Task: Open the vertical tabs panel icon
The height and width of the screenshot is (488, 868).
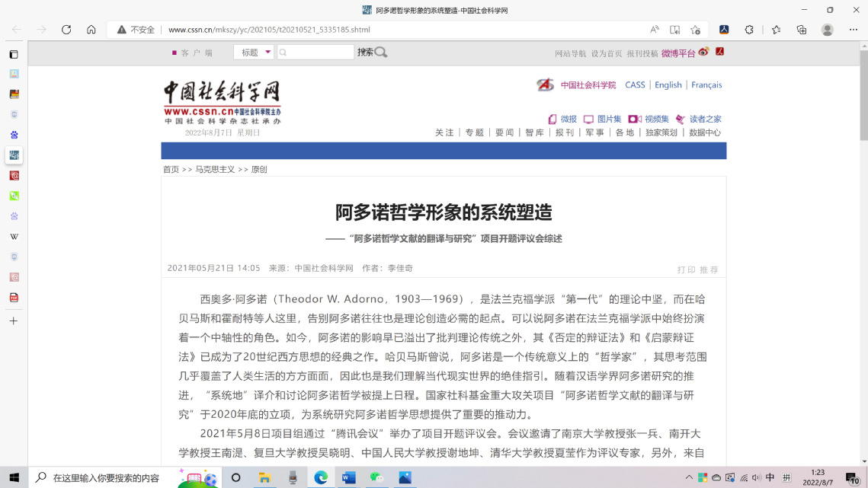Action: (x=14, y=55)
